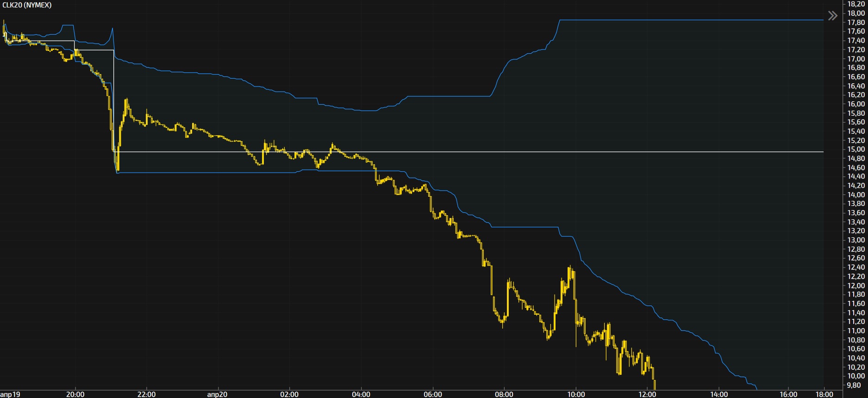The width and height of the screenshot is (868, 398).
Task: Click the 15,00 price axis label
Action: click(x=856, y=149)
